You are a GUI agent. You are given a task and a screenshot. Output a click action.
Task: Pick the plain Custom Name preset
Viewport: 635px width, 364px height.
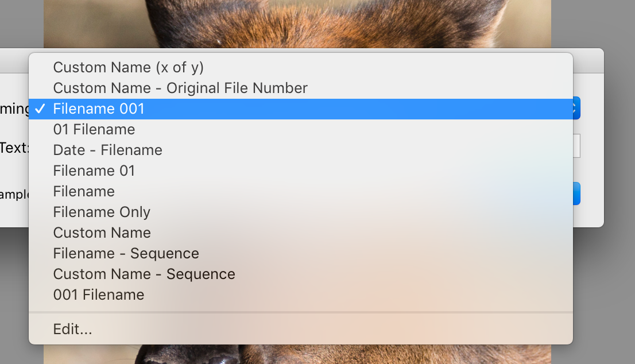coord(102,233)
